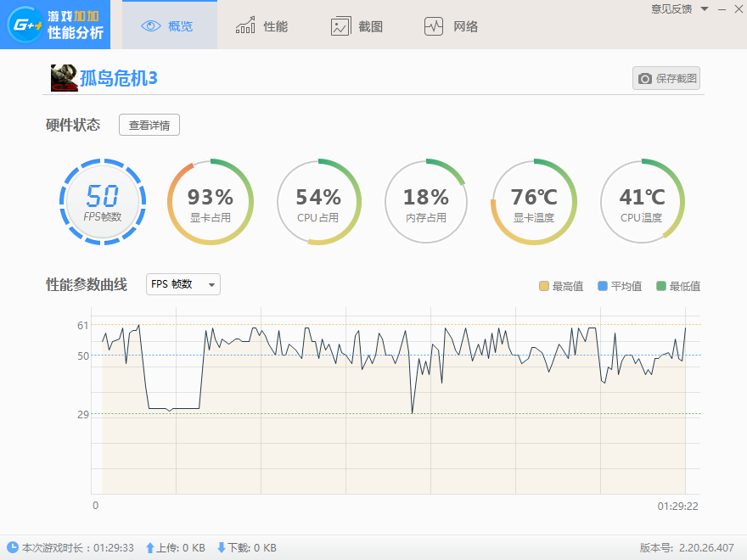Open the FPS 帧数 curve dropdown
Screen dimensions: 747x560
click(x=183, y=284)
